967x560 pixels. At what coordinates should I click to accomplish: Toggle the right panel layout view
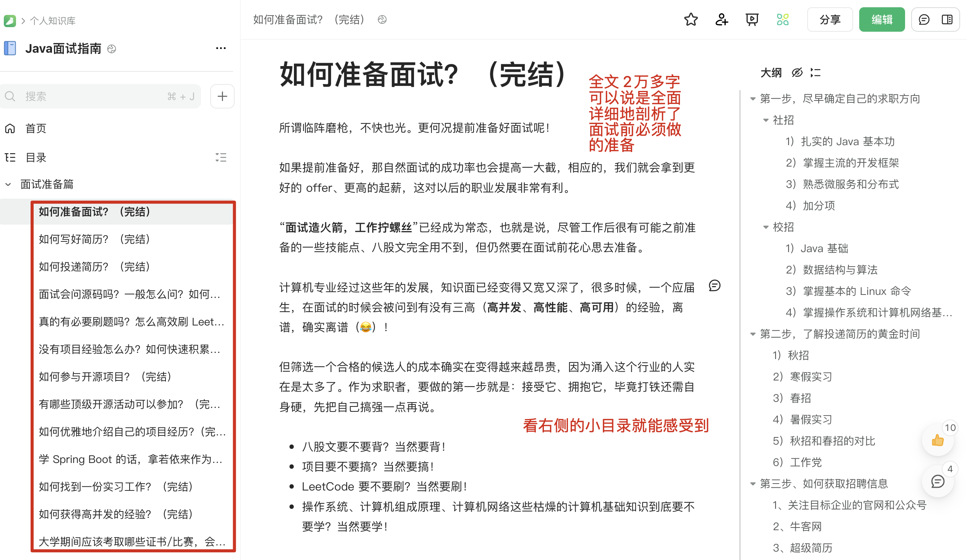point(948,19)
